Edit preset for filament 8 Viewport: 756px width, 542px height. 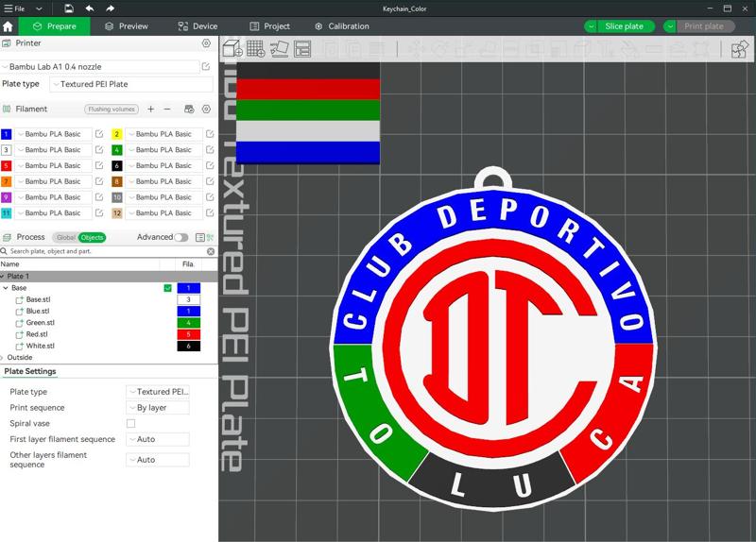click(x=210, y=181)
